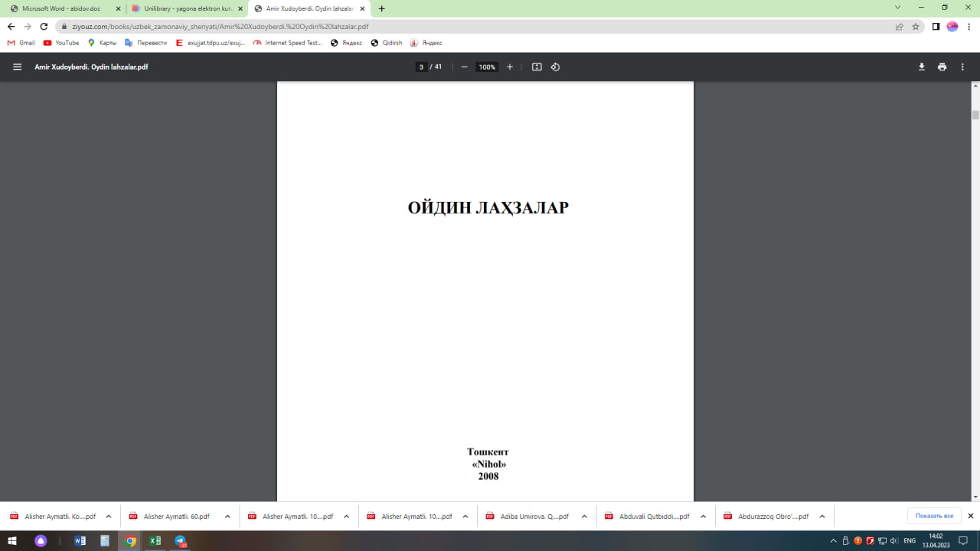Bookmark the current page with the star

[916, 25]
